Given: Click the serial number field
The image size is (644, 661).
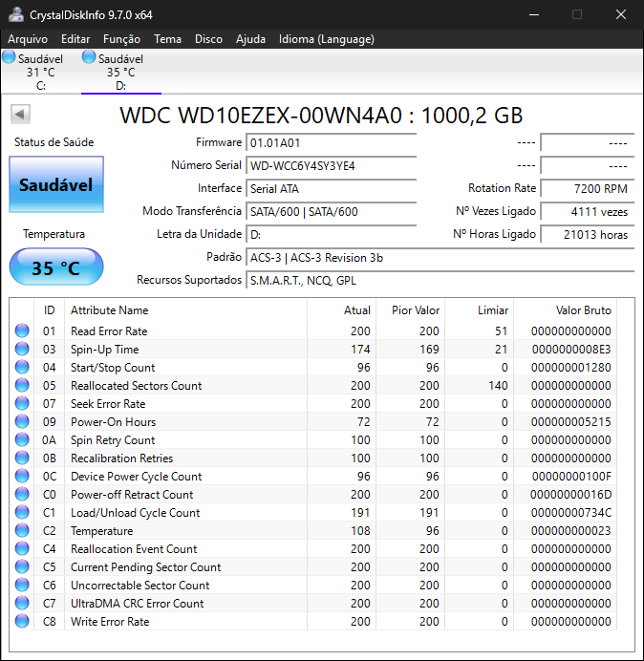Looking at the screenshot, I should [x=331, y=165].
